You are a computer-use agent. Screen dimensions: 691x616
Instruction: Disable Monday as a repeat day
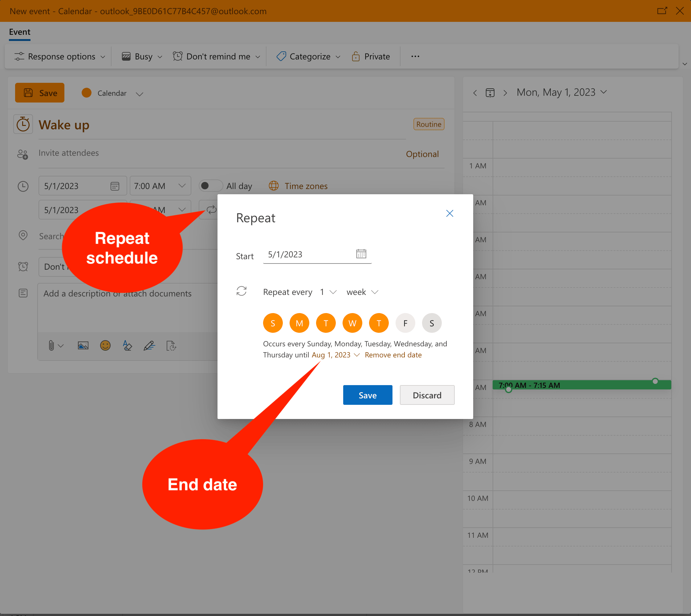[299, 323]
